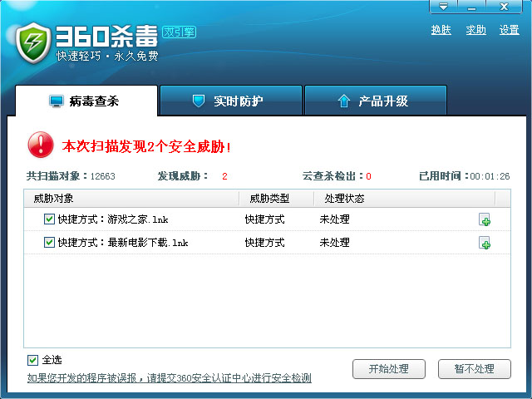Click add-to-whitelist icon for 最新电影下载.lnk row
The image size is (532, 399).
(x=485, y=243)
